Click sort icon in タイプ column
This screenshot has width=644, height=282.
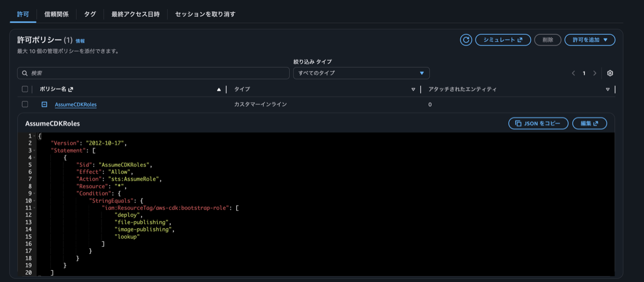coord(413,90)
